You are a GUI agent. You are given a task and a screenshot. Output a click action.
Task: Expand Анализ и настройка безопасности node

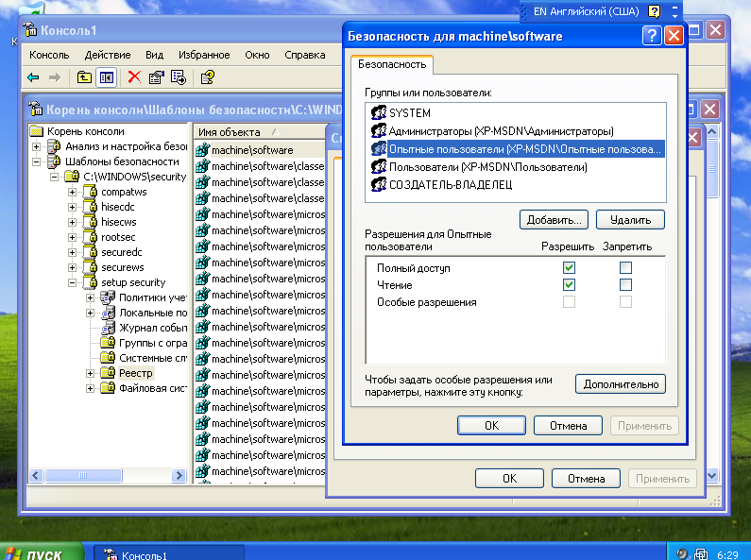(36, 146)
